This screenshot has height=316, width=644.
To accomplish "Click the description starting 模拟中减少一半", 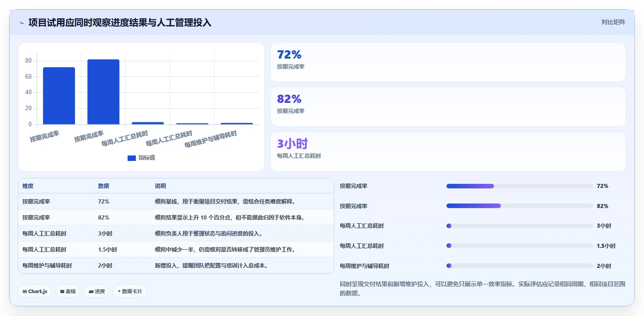I will pyautogui.click(x=225, y=249).
